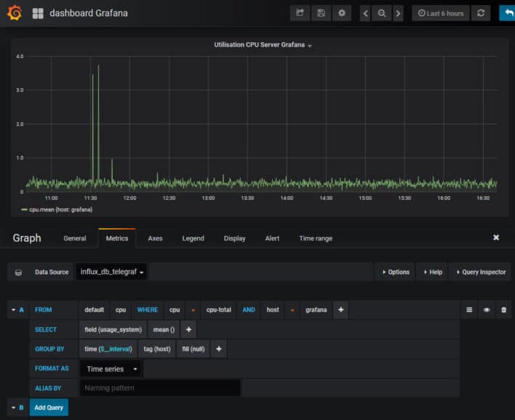The height and width of the screenshot is (420, 515).
Task: Click the data source database icon
Action: coord(18,272)
